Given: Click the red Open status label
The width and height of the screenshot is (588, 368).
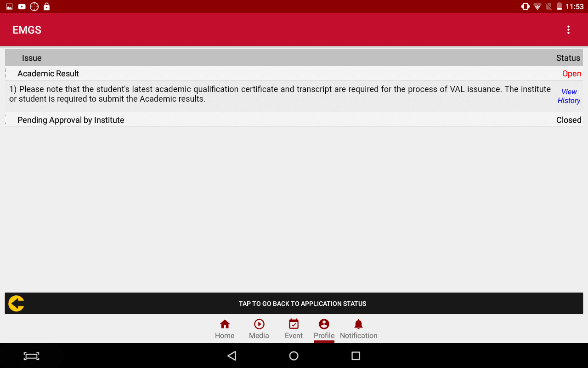Looking at the screenshot, I should point(571,74).
